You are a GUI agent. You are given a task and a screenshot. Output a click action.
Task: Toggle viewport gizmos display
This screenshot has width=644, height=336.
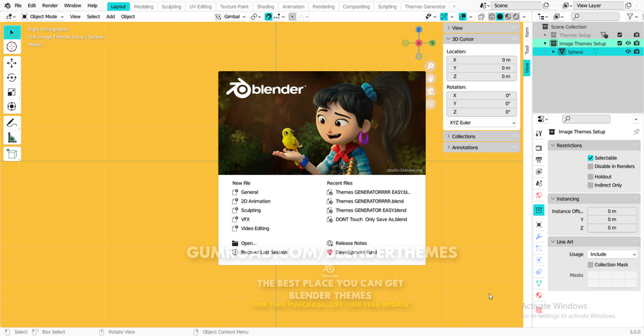pyautogui.click(x=444, y=17)
